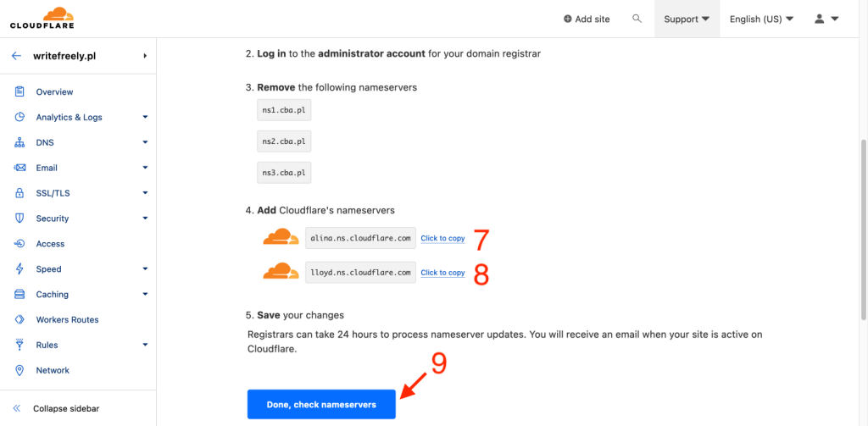Click the Cloudflare logo
Viewport: 868px width, 426px height.
pos(42,18)
